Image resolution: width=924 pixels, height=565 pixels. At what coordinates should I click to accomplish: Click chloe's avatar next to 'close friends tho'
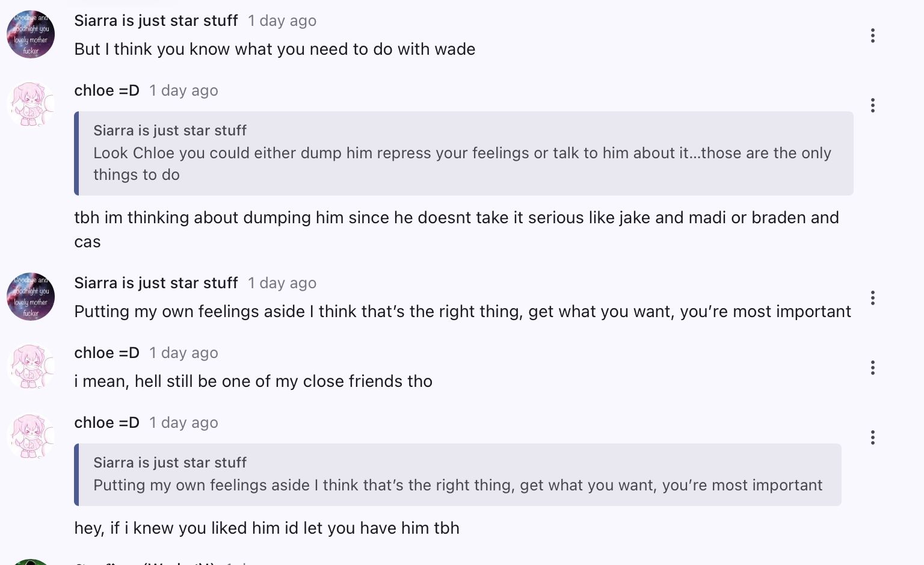[31, 366]
